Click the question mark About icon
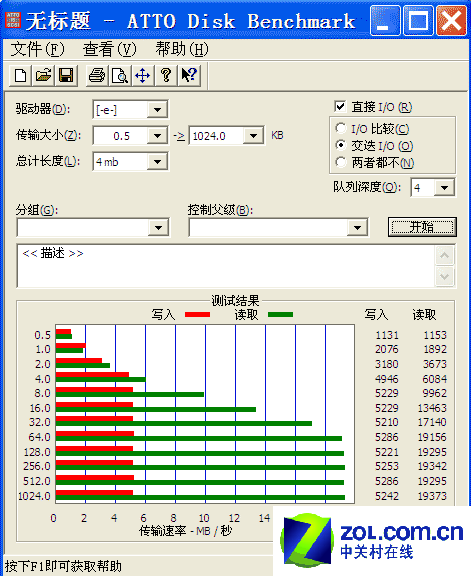Viewport: 471px width, 576px height. [166, 76]
